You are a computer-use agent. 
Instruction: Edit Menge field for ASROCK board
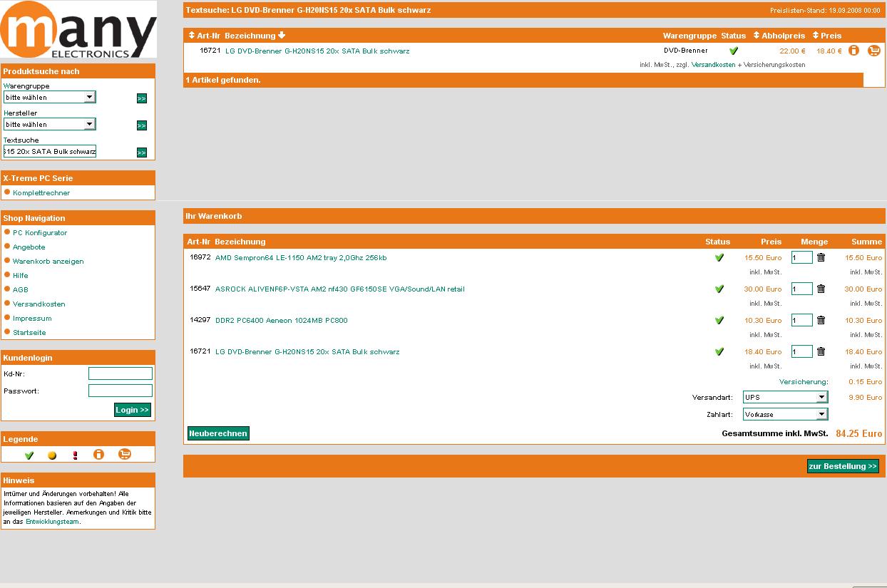point(802,289)
